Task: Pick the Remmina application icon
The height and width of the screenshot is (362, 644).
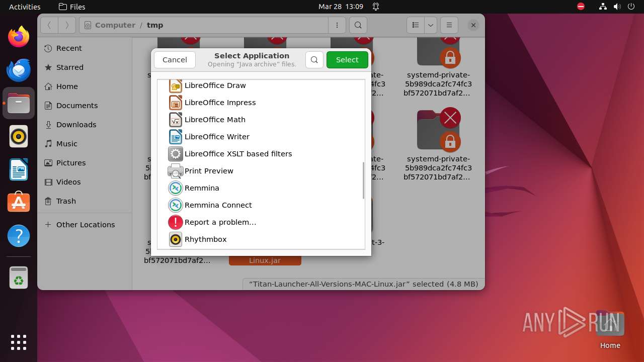Action: click(x=175, y=188)
